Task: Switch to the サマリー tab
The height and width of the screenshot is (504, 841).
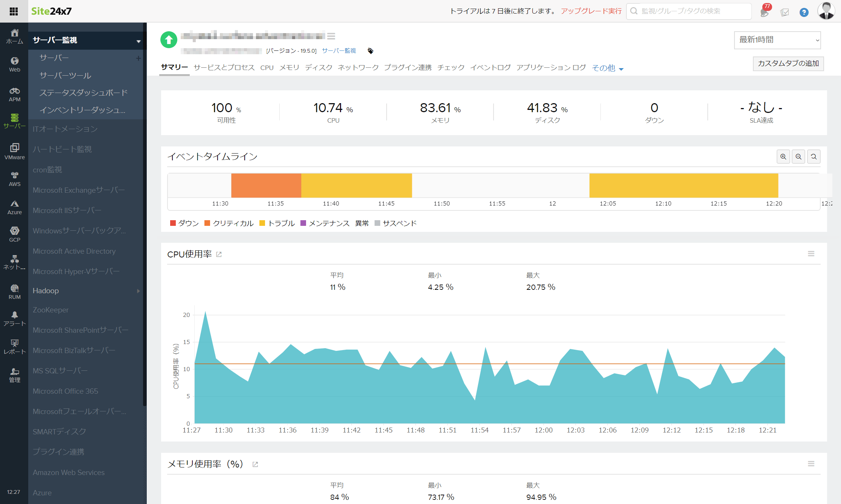Action: (x=174, y=67)
